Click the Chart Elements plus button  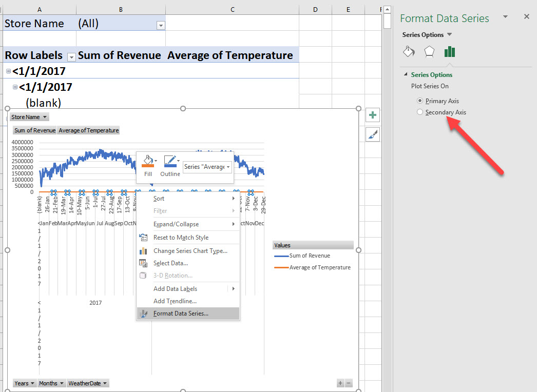(373, 115)
